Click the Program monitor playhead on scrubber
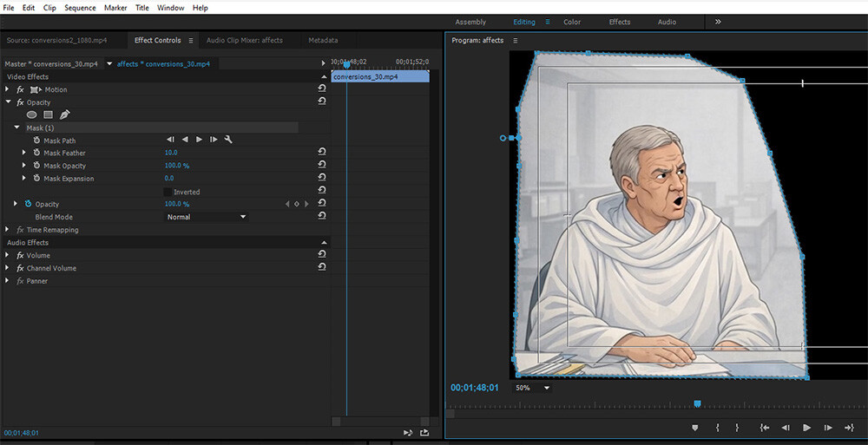 click(698, 404)
